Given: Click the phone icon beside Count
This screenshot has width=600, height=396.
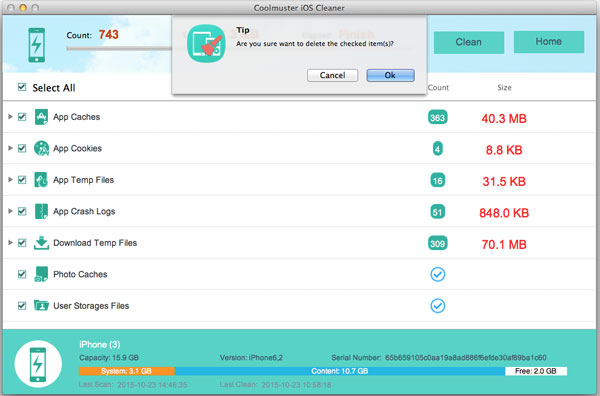Looking at the screenshot, I should pos(37,45).
